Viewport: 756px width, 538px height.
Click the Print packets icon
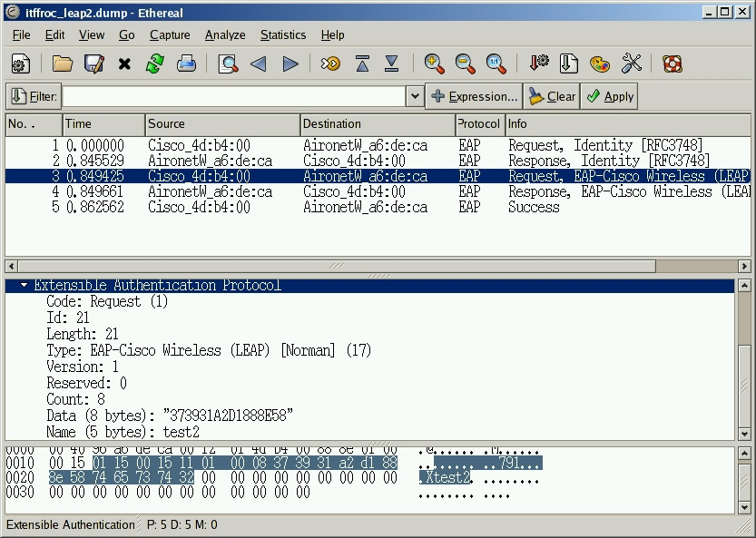[x=186, y=64]
